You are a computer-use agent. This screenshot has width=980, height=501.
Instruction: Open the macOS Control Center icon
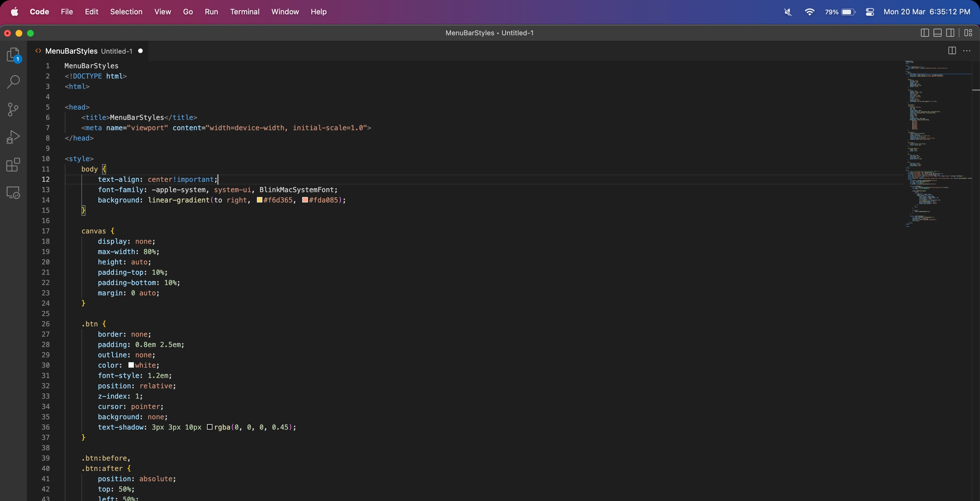870,12
